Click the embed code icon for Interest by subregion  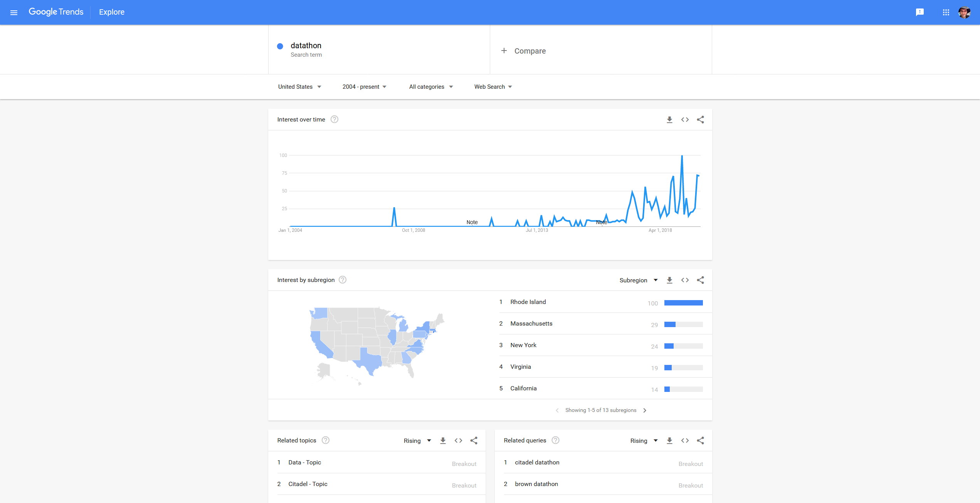(x=684, y=280)
